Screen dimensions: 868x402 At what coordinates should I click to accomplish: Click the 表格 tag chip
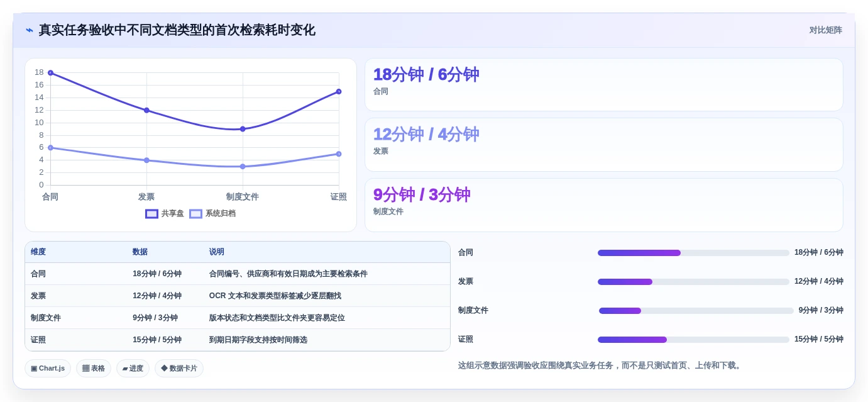94,369
